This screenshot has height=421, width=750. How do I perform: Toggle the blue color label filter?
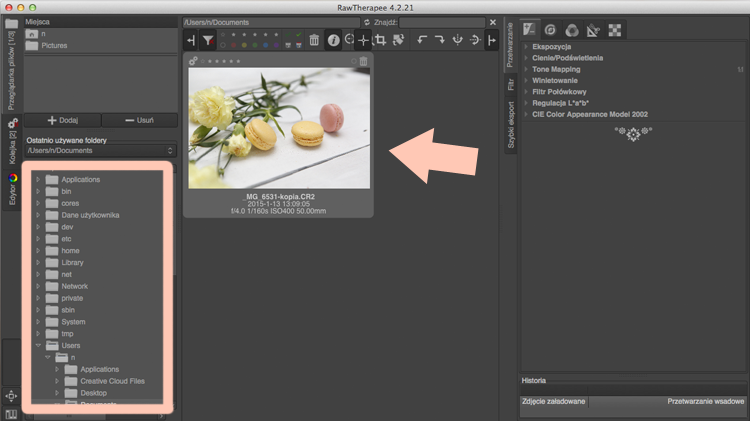265,45
